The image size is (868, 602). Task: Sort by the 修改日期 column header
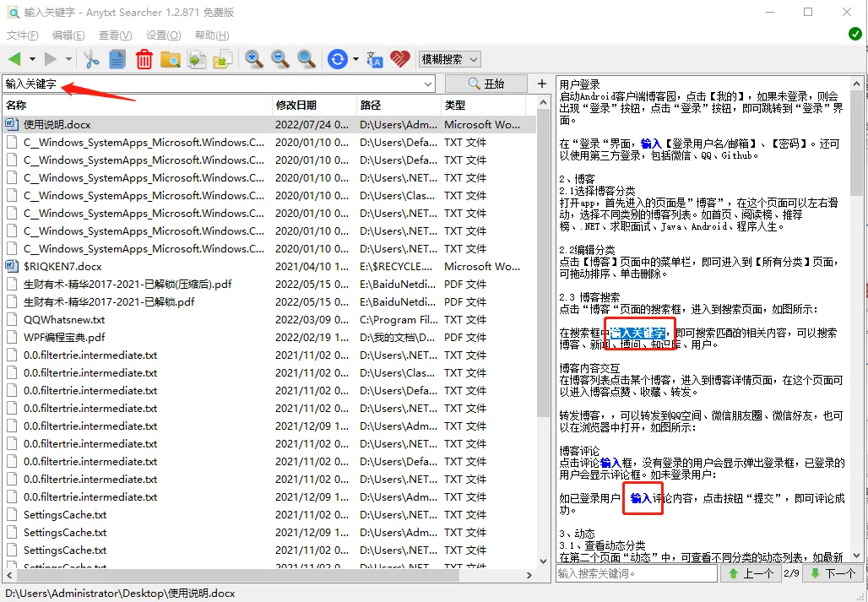click(x=314, y=106)
